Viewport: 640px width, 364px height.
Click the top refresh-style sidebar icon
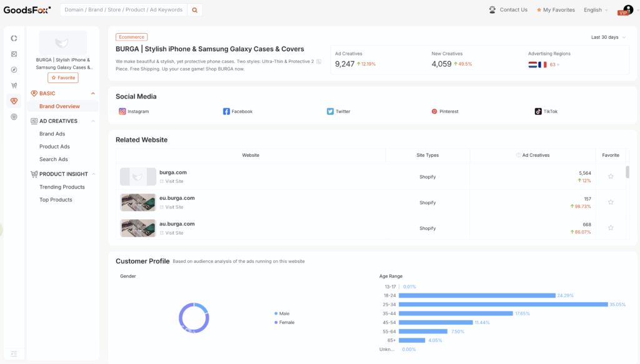pos(14,38)
